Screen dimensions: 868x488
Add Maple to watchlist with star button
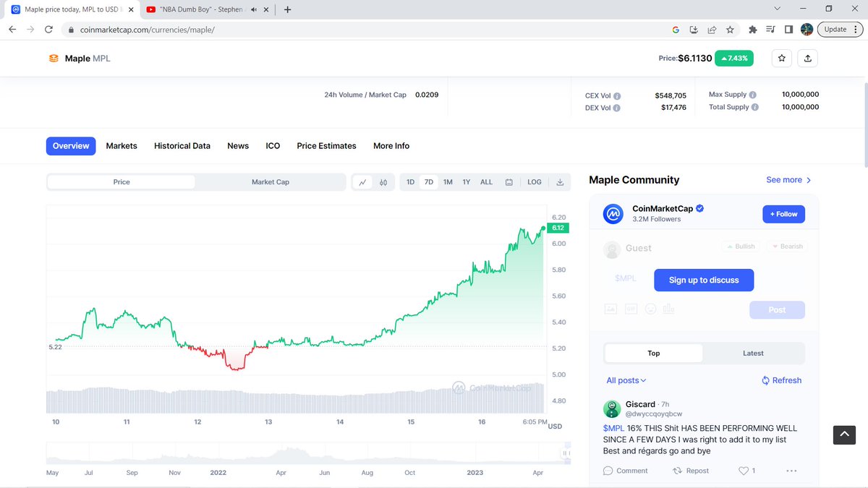pos(781,59)
